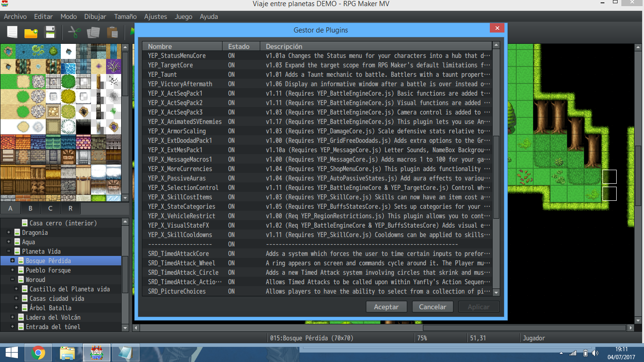This screenshot has height=362, width=644.
Task: Click the plugin list scroll-down arrow
Action: pos(495,292)
